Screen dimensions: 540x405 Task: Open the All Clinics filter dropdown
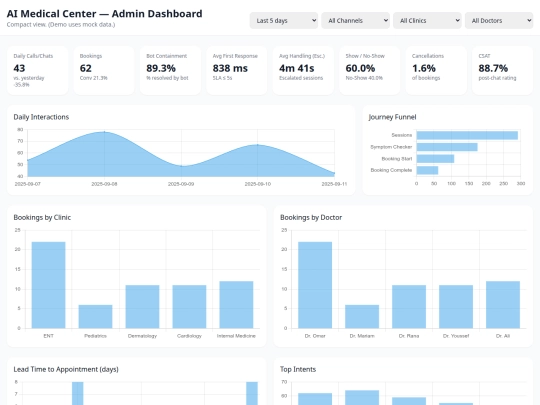tap(427, 21)
